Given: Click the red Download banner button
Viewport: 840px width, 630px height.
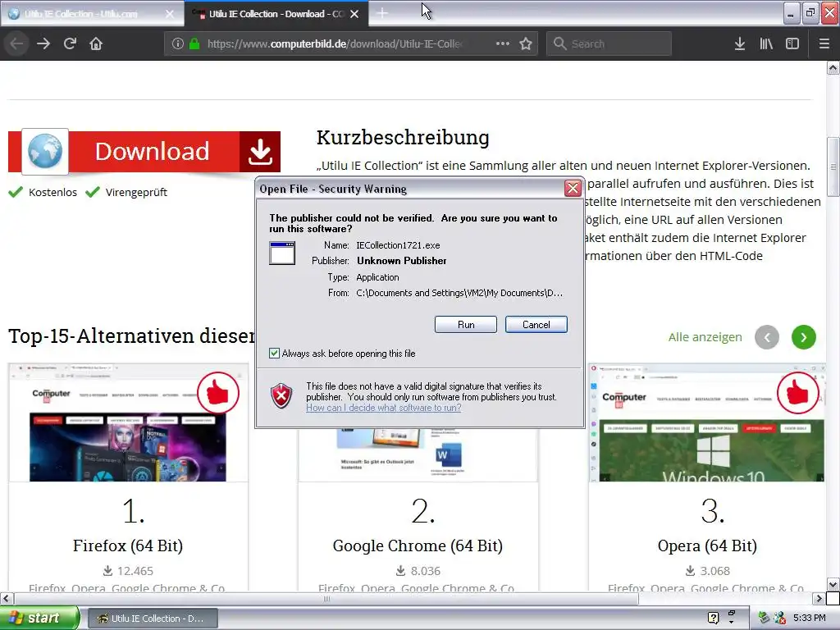Looking at the screenshot, I should pos(144,152).
